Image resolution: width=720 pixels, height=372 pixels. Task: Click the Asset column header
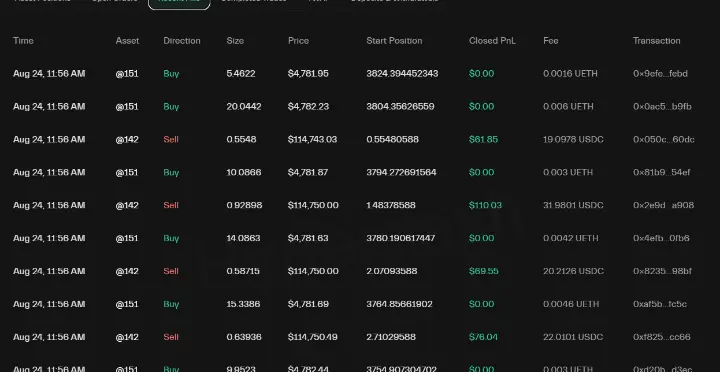pyautogui.click(x=127, y=41)
